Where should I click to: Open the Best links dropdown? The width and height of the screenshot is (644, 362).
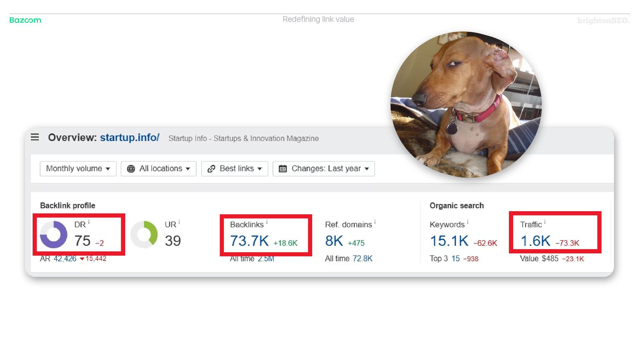(x=234, y=169)
